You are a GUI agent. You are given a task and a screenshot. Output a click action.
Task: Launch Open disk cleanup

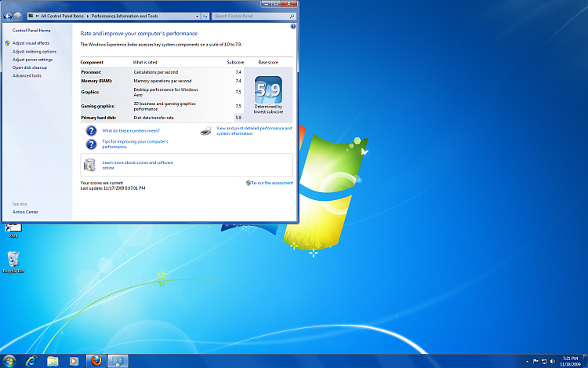(30, 67)
